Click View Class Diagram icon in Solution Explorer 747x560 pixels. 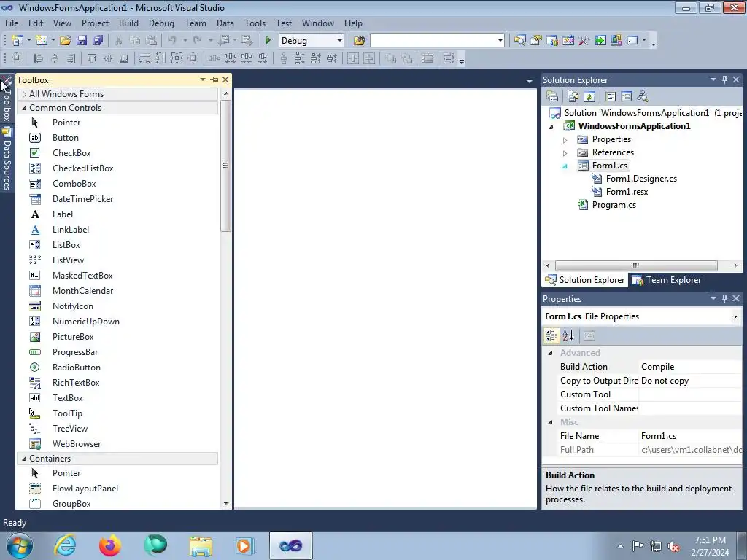click(x=642, y=97)
